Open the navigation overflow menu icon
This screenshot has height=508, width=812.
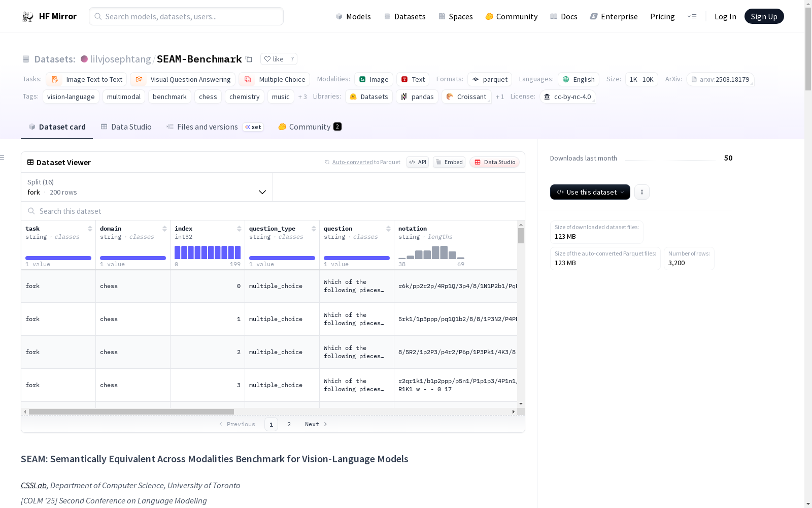tap(692, 16)
